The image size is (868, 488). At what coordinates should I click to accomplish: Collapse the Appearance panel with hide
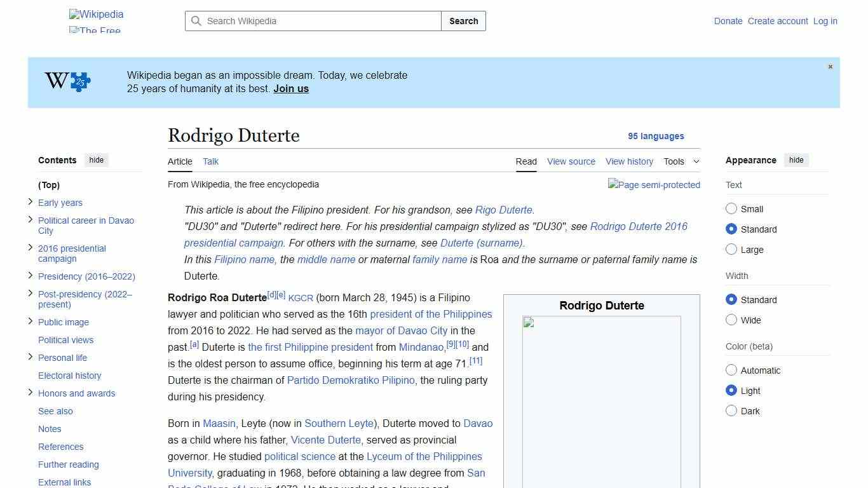796,160
